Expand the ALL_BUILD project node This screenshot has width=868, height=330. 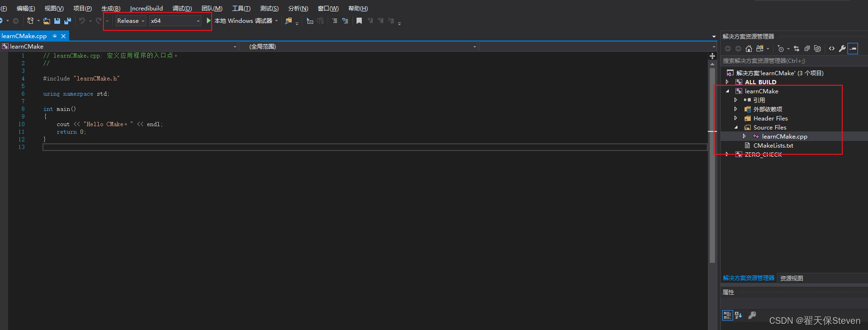pyautogui.click(x=727, y=82)
